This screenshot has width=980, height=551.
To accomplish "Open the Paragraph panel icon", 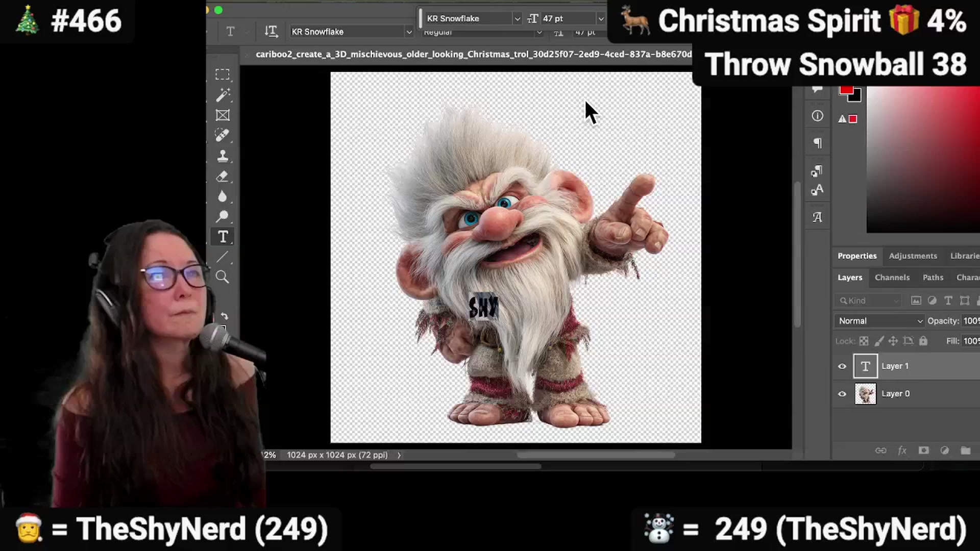I will 817,143.
